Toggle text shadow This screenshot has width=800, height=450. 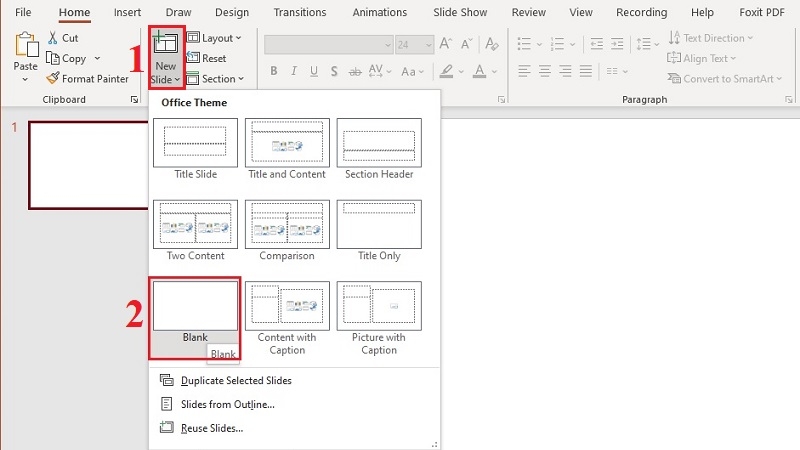point(334,71)
